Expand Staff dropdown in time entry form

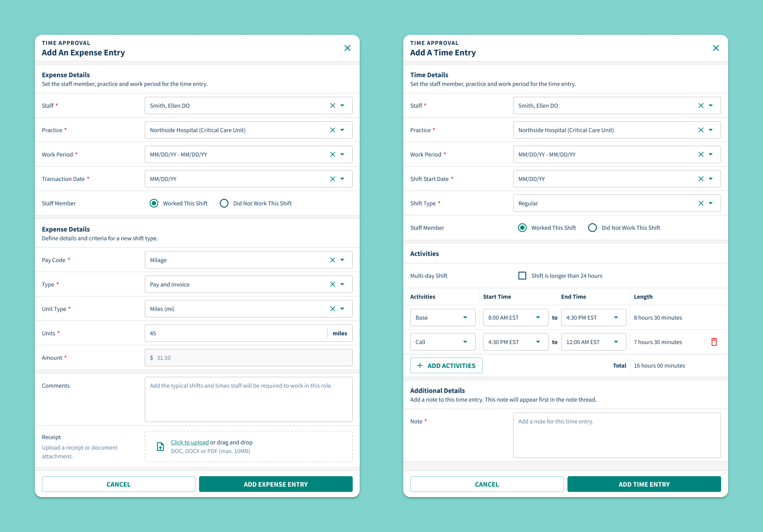(711, 106)
